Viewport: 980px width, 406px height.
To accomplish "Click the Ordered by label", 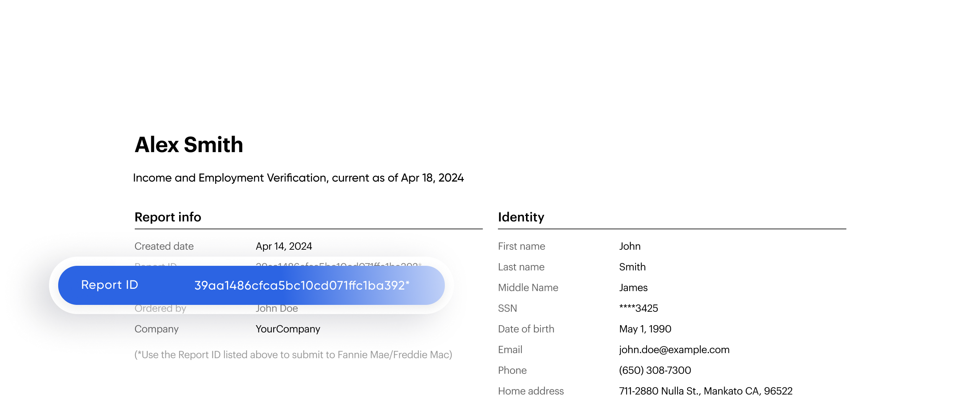I will 160,309.
